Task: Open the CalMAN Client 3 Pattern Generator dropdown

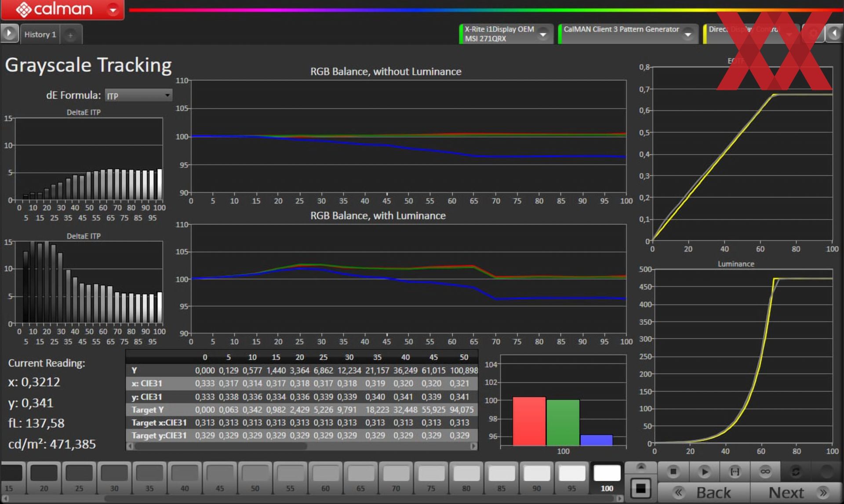Action: (x=688, y=34)
